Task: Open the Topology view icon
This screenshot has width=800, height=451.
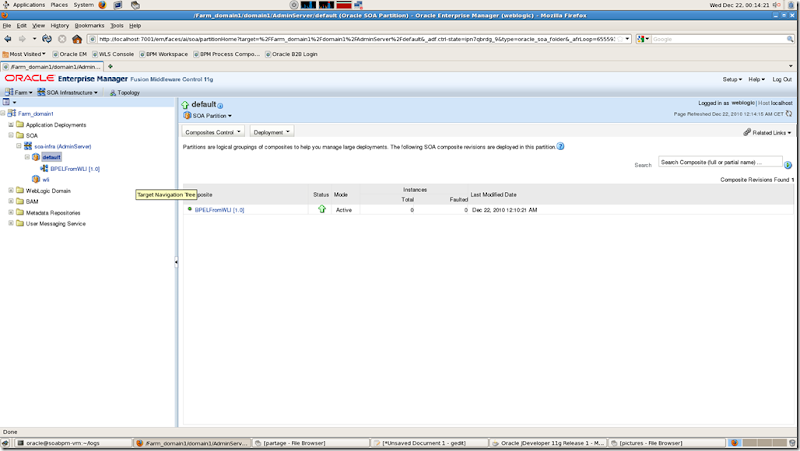Action: point(113,93)
